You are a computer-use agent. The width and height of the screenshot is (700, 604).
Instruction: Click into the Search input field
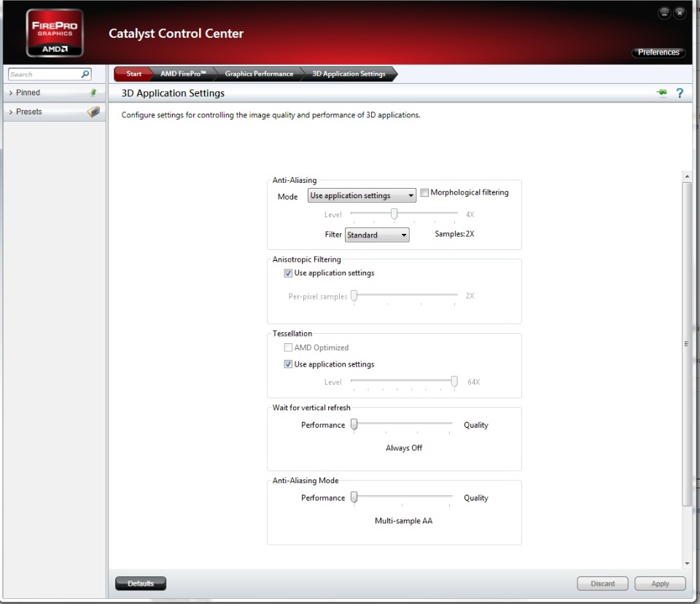coord(44,74)
